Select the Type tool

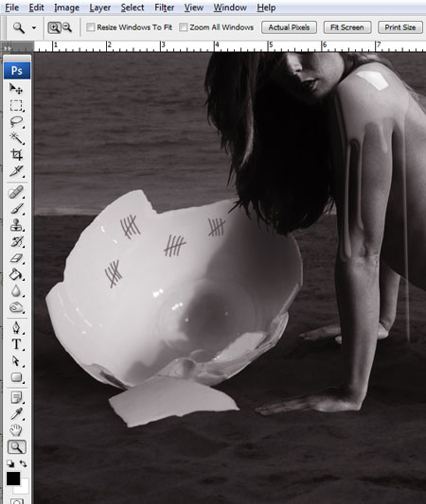[x=16, y=344]
